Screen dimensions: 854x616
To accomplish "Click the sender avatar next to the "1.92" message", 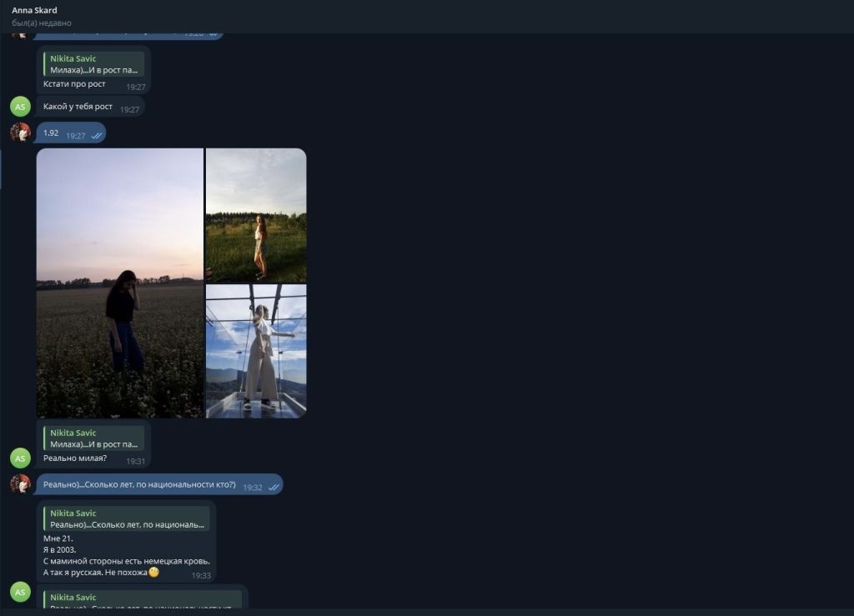I will [20, 133].
